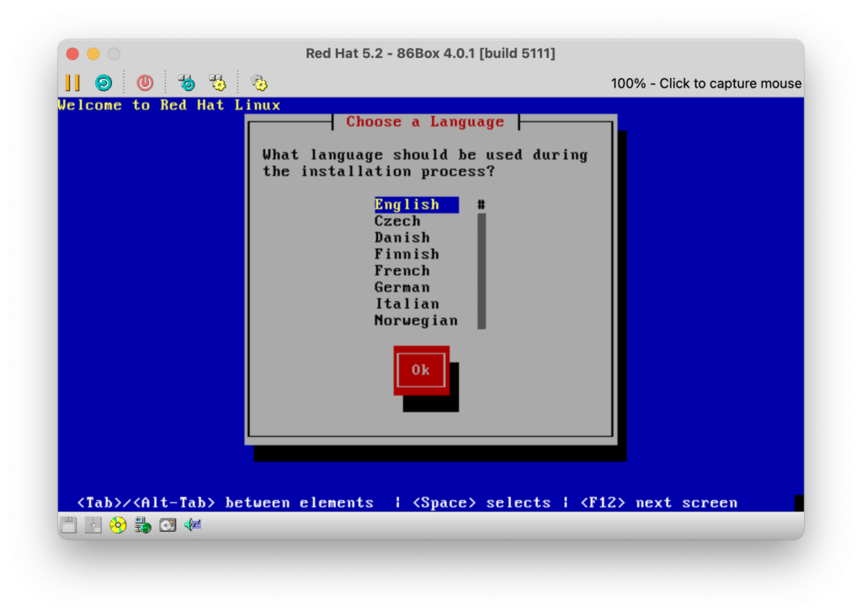Select Czech in the language list
This screenshot has width=862, height=616.
tap(397, 221)
